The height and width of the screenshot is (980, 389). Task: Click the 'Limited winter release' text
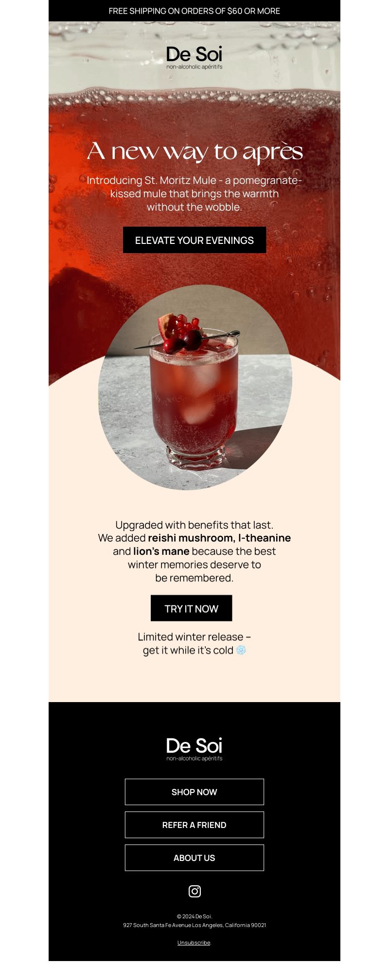pyautogui.click(x=191, y=637)
